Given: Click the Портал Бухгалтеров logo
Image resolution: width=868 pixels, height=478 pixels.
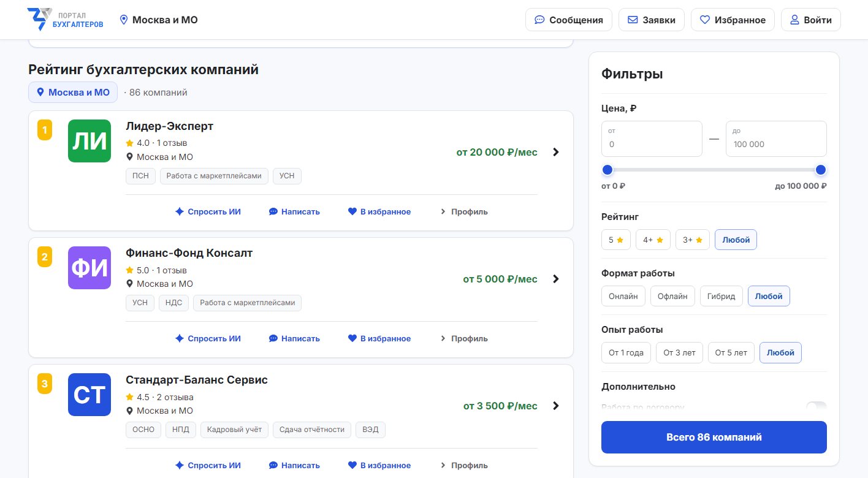Looking at the screenshot, I should pos(66,20).
